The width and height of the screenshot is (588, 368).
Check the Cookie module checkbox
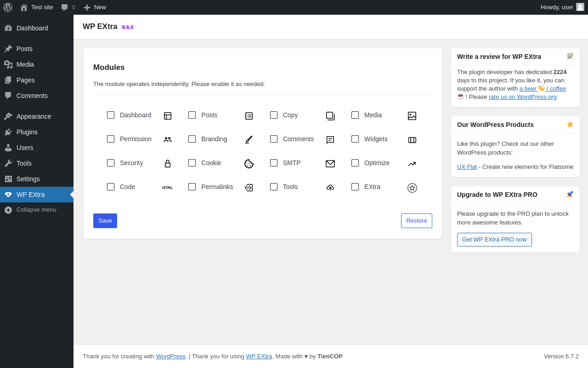pos(192,163)
